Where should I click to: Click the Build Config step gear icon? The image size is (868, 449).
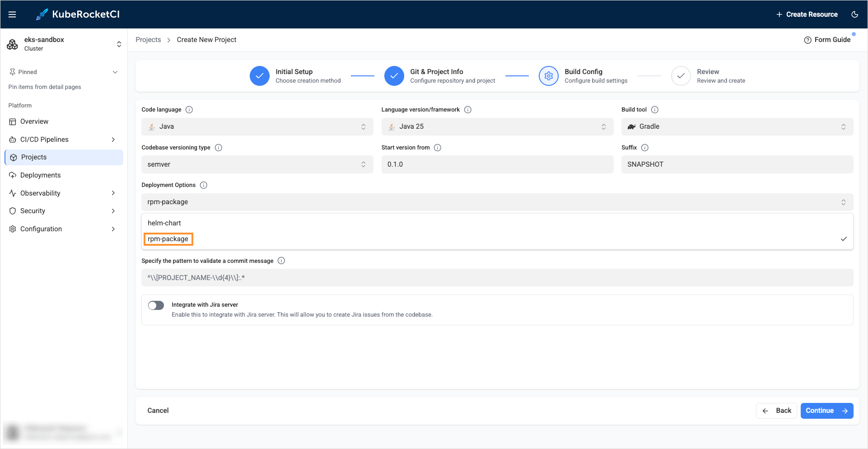click(x=548, y=76)
